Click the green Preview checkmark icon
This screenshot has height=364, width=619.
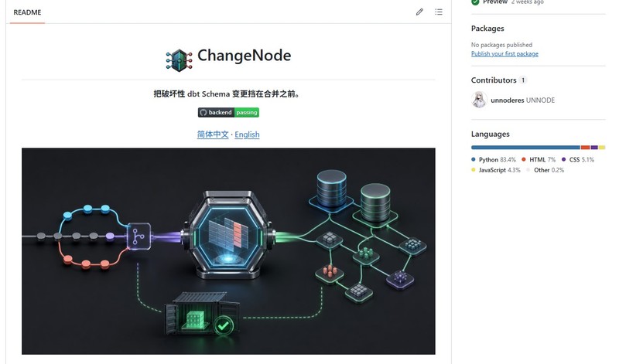[475, 2]
